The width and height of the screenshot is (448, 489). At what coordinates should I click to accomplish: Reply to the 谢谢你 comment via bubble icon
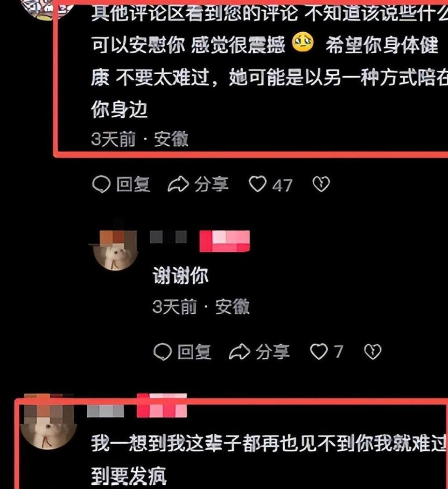162,352
